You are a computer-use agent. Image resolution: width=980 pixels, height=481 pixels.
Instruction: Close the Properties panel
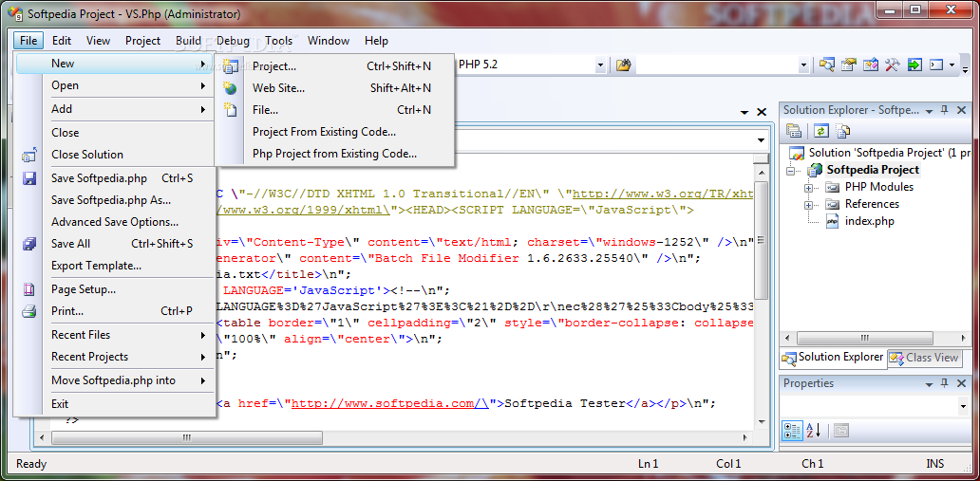(961, 383)
